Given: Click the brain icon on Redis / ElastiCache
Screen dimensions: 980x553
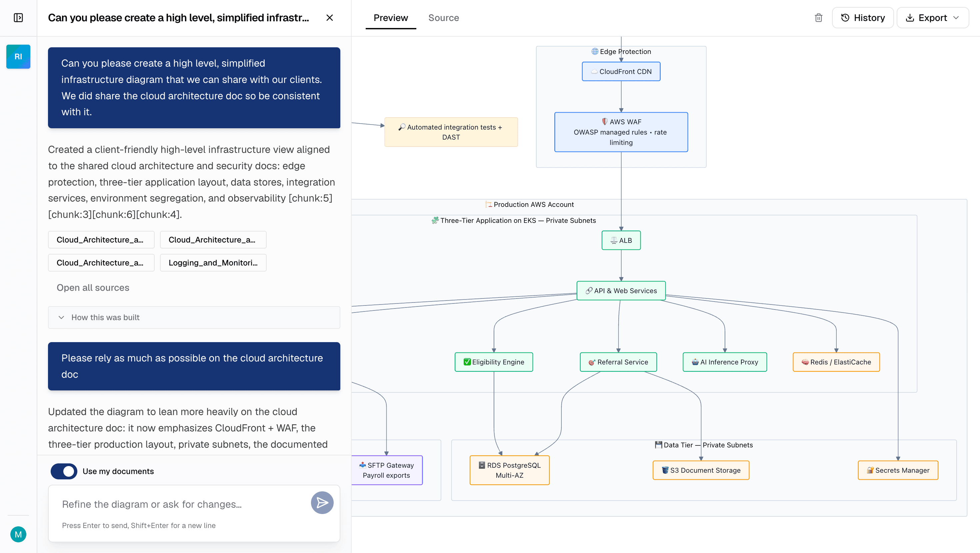Looking at the screenshot, I should (x=805, y=362).
